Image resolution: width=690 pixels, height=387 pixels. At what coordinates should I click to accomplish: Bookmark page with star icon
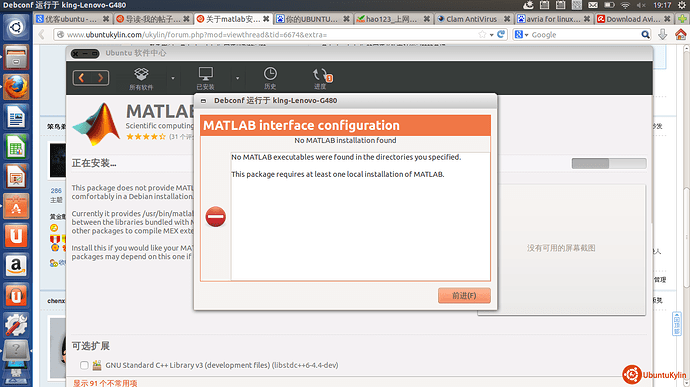[x=482, y=34]
